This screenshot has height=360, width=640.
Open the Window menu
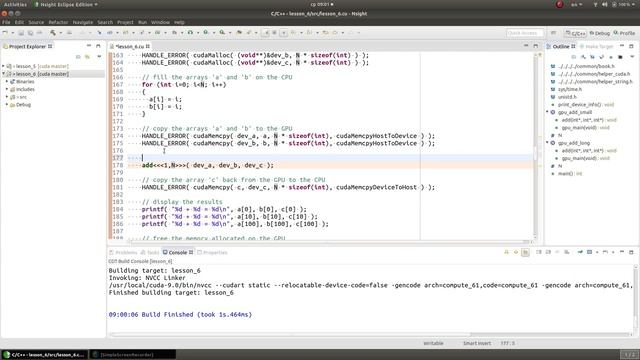(x=160, y=22)
